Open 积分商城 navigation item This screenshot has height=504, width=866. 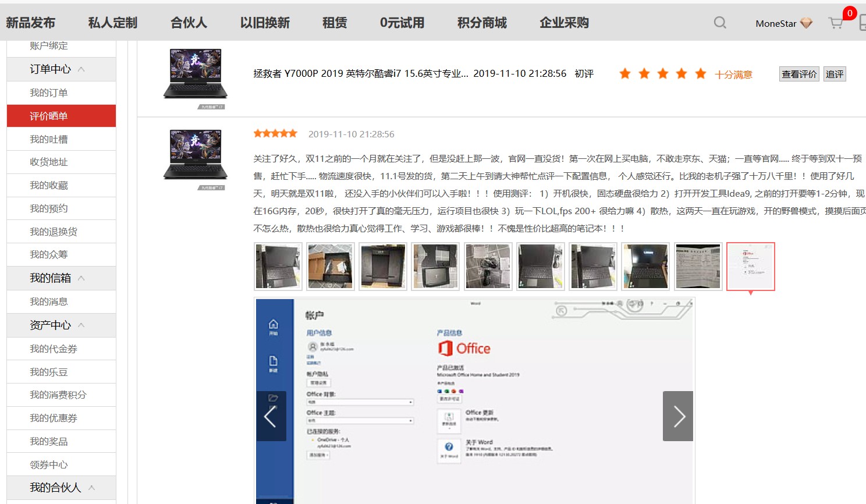[x=482, y=23]
